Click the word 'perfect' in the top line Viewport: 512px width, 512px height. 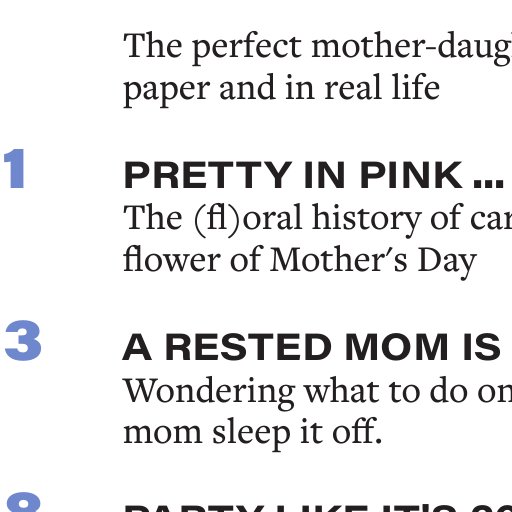247,48
